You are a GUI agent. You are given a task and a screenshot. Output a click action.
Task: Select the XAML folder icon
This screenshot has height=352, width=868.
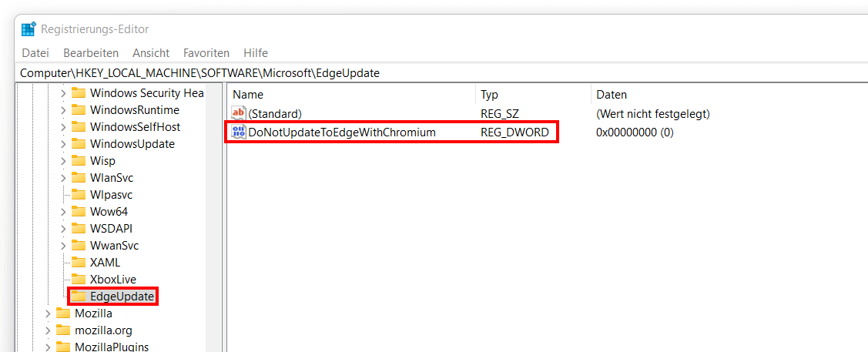tap(79, 263)
